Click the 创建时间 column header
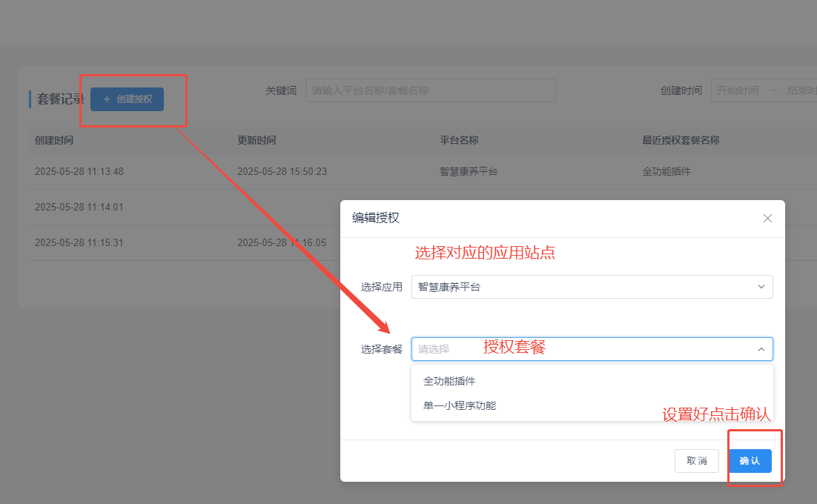 [54, 140]
